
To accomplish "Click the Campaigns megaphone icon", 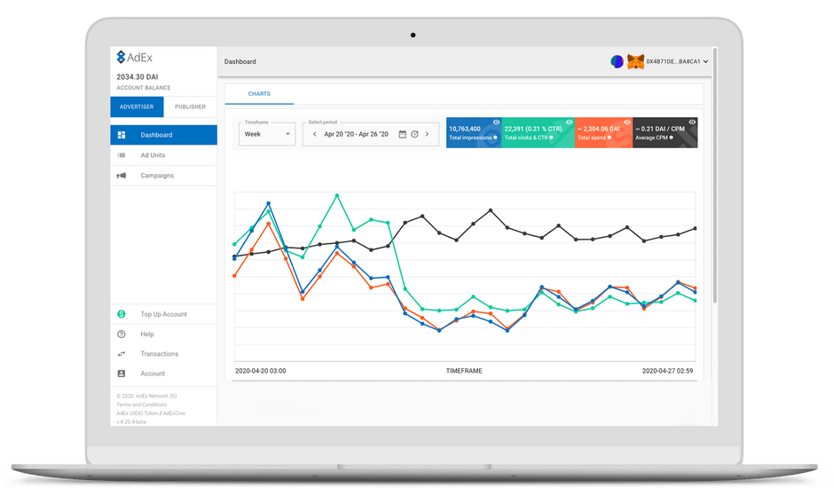I will click(x=122, y=176).
